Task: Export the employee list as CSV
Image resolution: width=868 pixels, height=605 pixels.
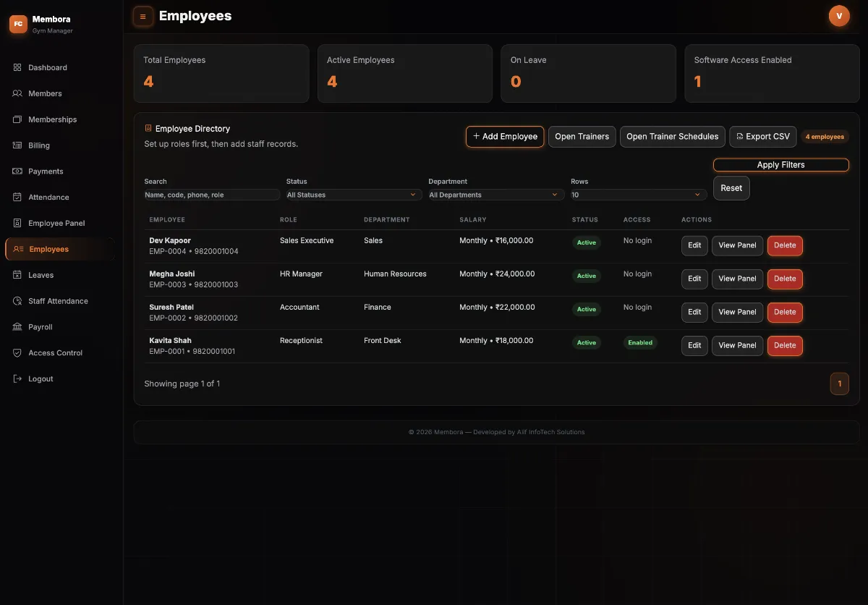Action: [763, 136]
